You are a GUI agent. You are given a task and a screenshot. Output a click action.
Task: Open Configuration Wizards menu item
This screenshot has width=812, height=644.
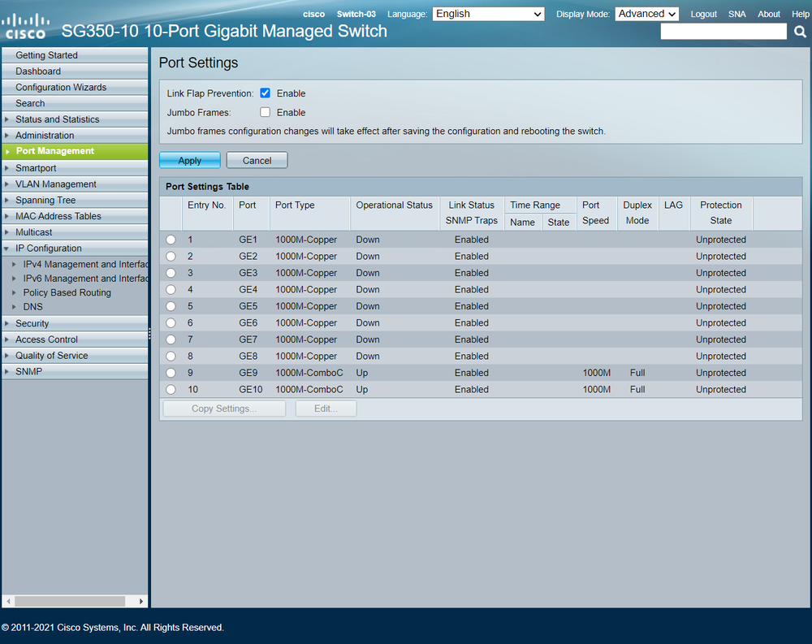click(75, 87)
